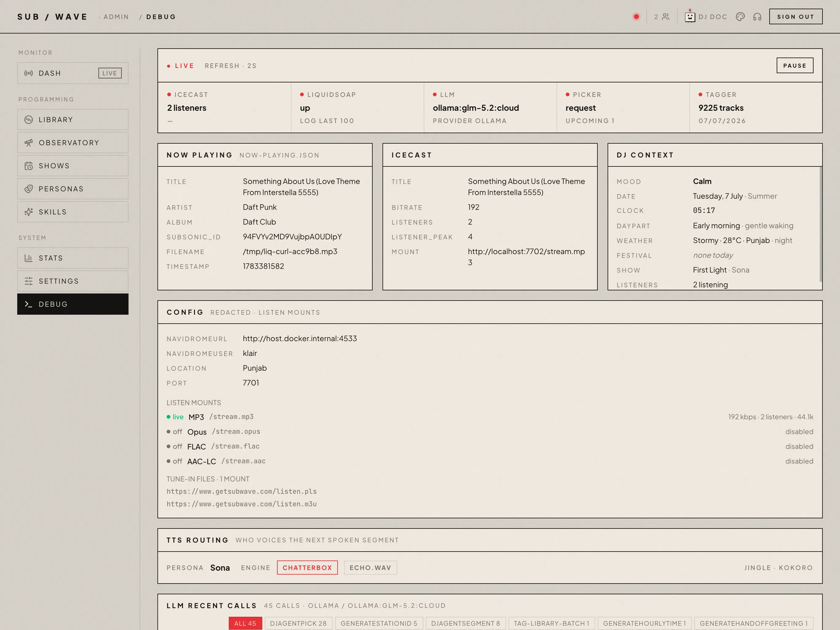
Task: Click the Admin breadcrumb
Action: click(x=116, y=17)
